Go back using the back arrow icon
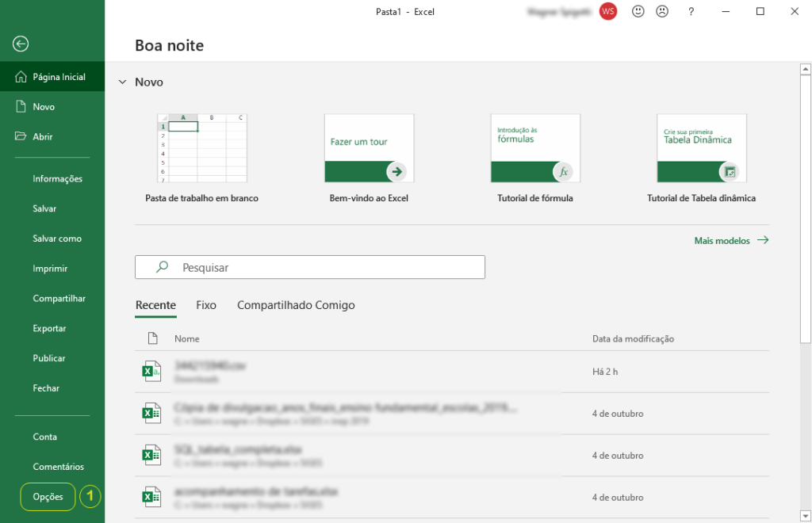Viewport: 812px width, 523px height. click(x=21, y=44)
